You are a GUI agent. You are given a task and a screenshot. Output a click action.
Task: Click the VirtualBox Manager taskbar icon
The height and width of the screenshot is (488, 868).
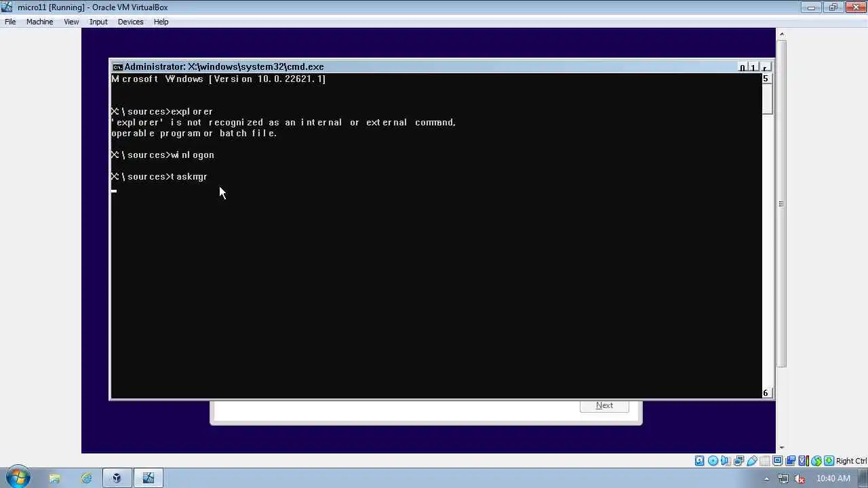pos(117,478)
